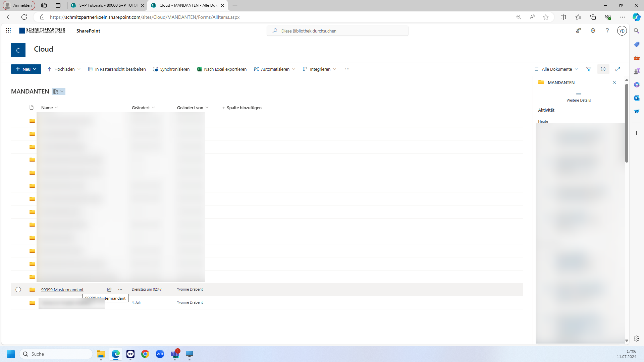Open the Alle Dokumente view dropdown

[556, 69]
